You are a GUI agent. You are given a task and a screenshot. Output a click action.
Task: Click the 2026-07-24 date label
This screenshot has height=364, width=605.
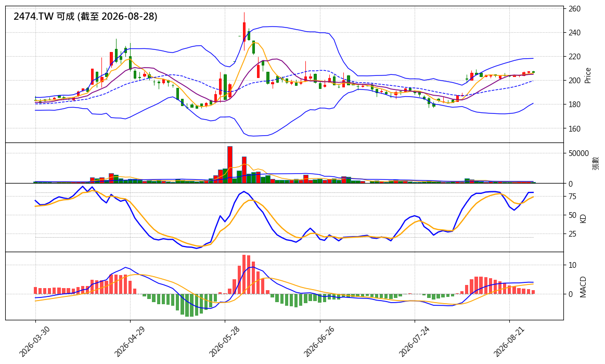pos(414,342)
